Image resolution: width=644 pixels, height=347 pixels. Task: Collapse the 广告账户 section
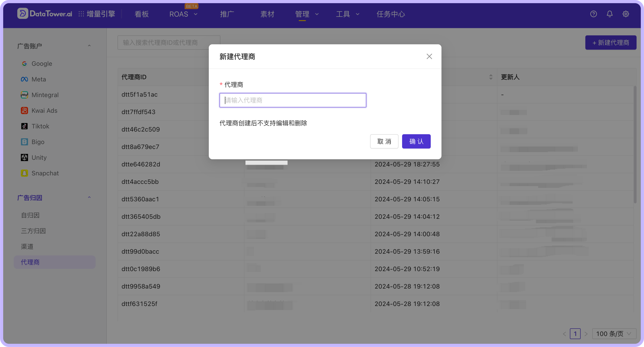(x=89, y=46)
